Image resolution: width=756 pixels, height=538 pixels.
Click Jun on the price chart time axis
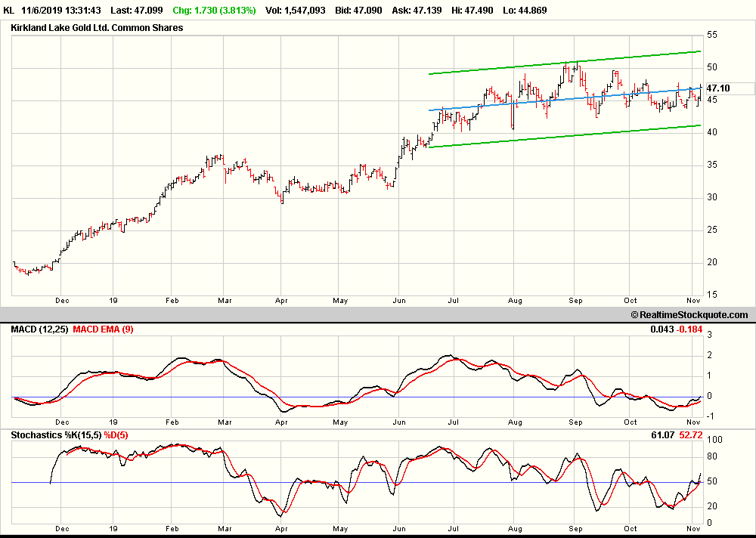[399, 300]
